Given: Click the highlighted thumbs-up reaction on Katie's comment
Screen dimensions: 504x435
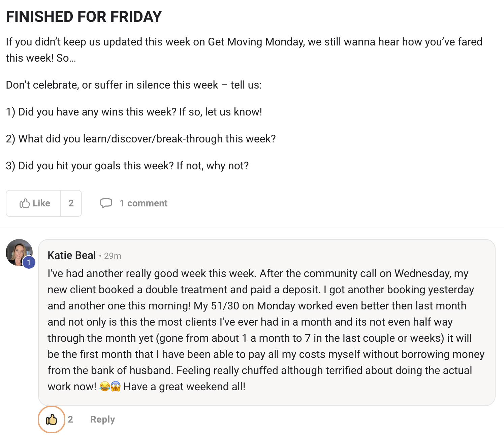Looking at the screenshot, I should click(51, 420).
